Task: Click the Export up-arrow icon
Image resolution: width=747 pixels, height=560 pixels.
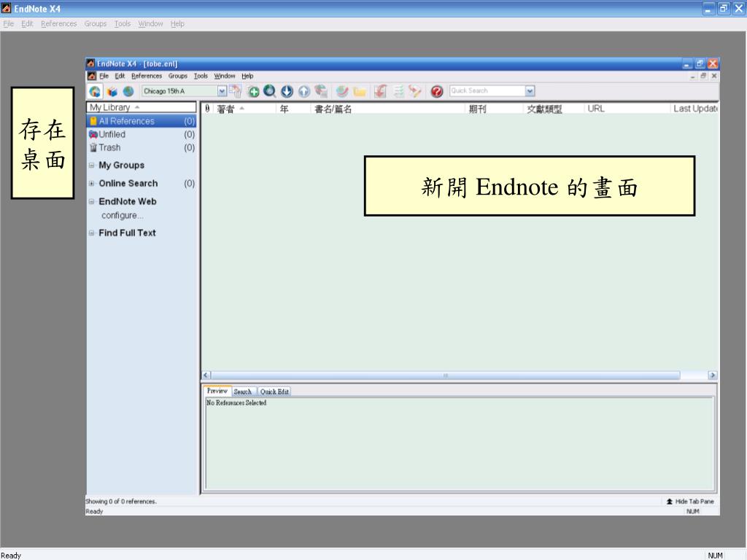Action: tap(304, 91)
